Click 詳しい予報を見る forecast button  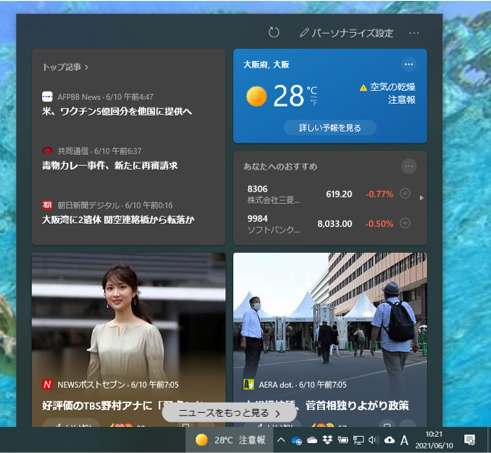(x=330, y=128)
